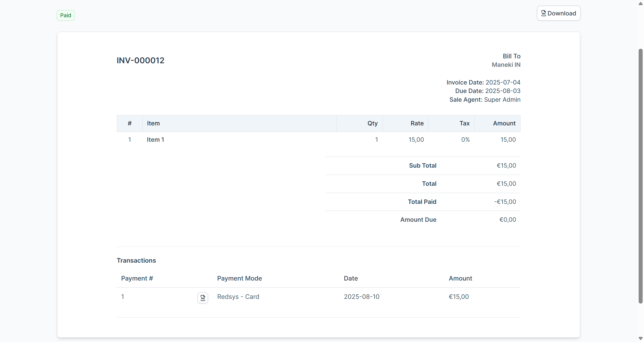This screenshot has width=644, height=342.
Task: Click the Rate column header
Action: (x=417, y=123)
